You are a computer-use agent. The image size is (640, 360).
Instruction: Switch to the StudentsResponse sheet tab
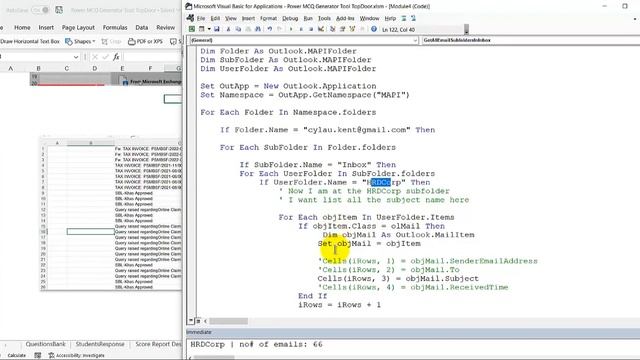point(100,344)
